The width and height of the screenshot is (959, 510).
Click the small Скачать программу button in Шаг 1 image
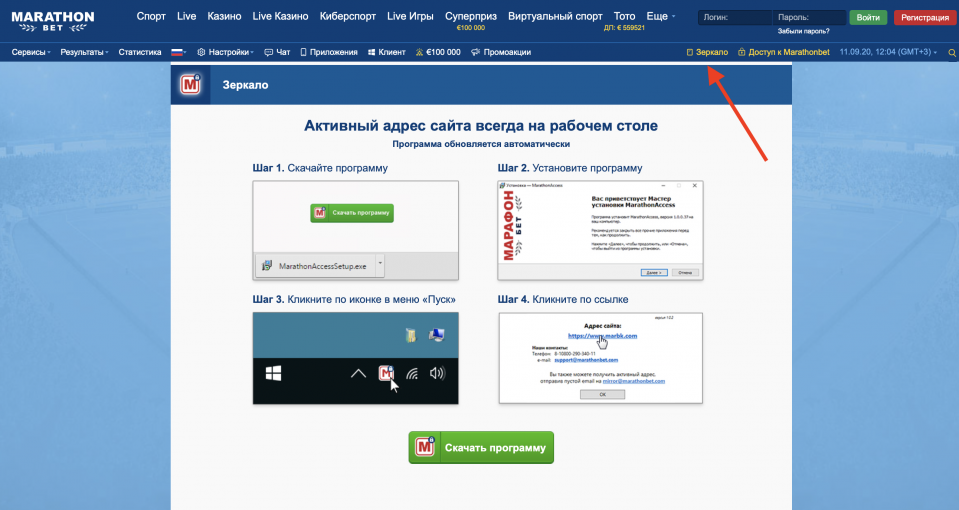(x=352, y=213)
